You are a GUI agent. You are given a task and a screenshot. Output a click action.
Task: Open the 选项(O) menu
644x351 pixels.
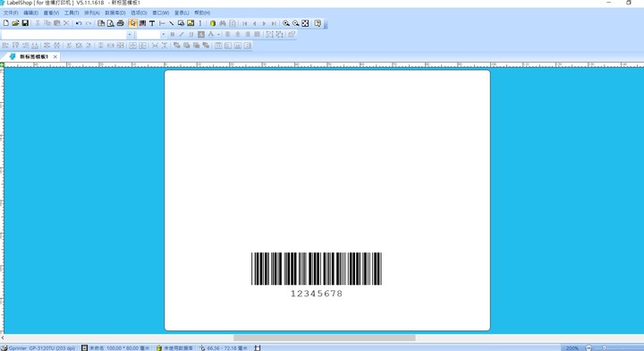point(139,13)
